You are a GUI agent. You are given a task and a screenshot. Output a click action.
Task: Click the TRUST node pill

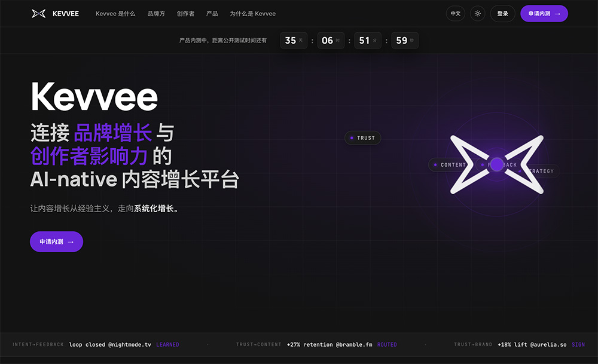click(x=362, y=138)
